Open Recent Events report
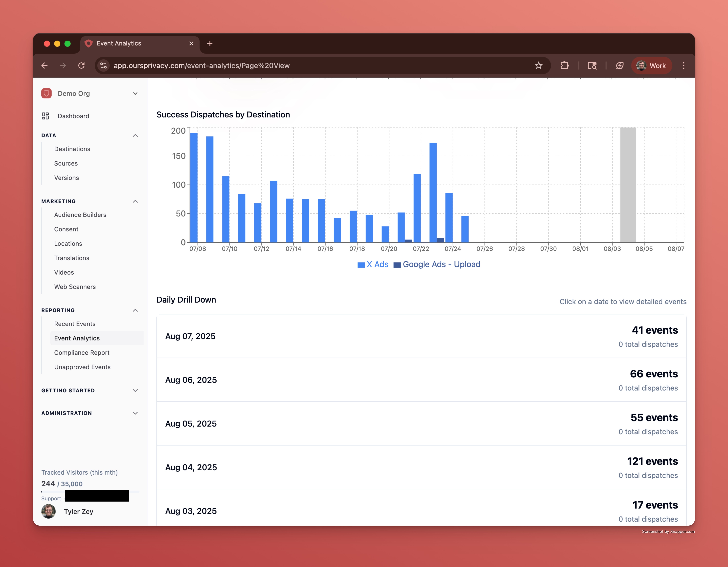728x567 pixels. (75, 324)
